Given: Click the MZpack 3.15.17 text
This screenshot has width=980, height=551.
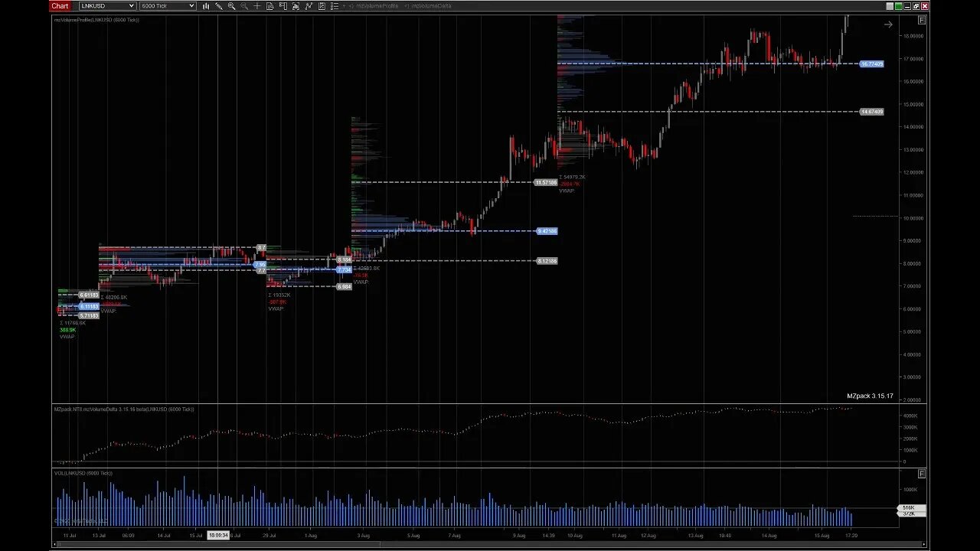Looking at the screenshot, I should [x=870, y=396].
